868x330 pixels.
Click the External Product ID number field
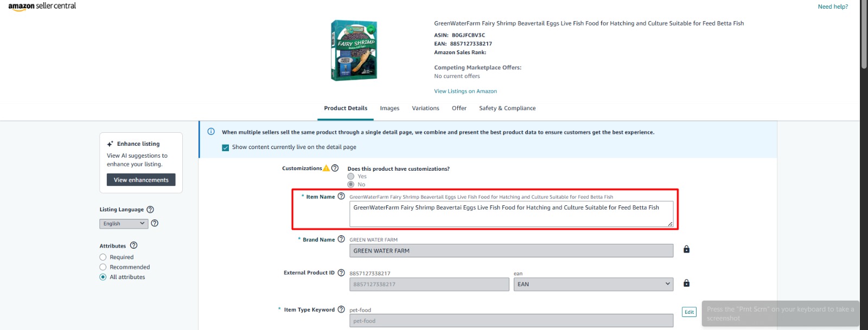point(429,284)
